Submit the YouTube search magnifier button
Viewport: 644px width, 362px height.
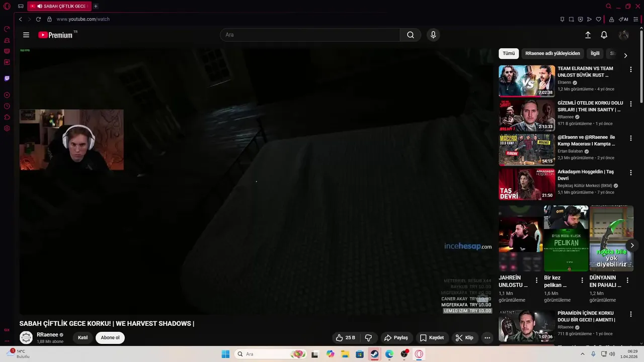click(x=411, y=35)
